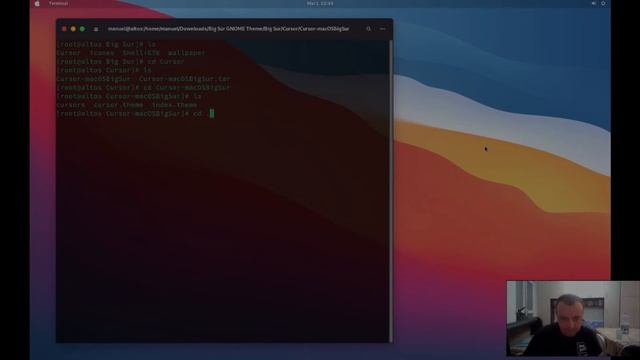Click the new tab icon in terminal header

tap(96, 29)
